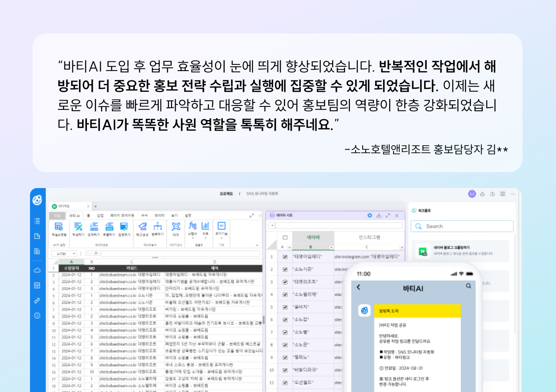Click the workflow Search field
Image resolution: width=556 pixels, height=392 pixels.
pos(462,226)
